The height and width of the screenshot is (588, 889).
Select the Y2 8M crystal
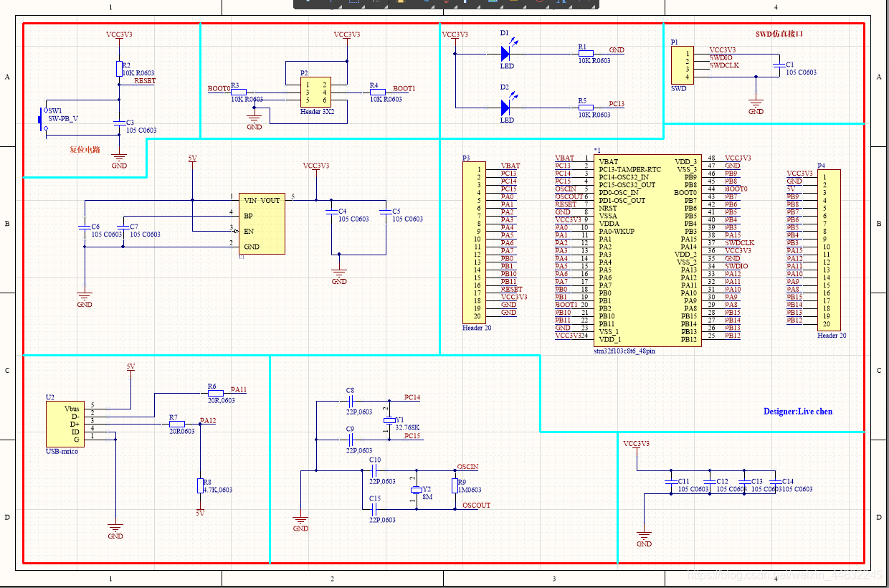click(416, 490)
